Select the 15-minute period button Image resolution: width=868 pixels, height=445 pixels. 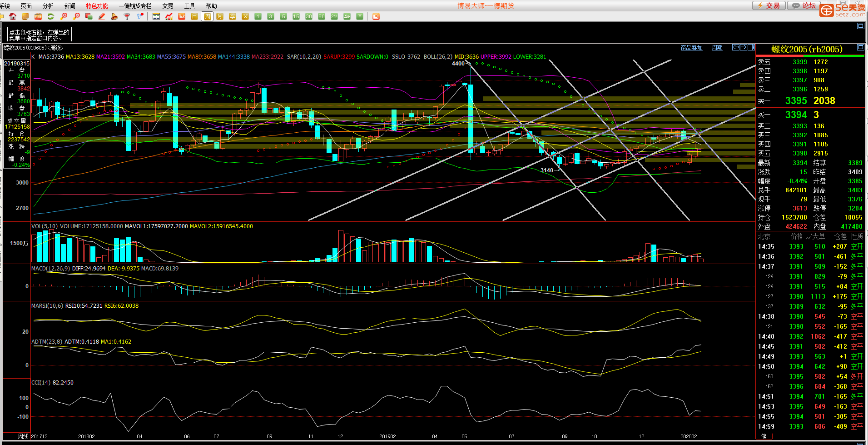(296, 16)
